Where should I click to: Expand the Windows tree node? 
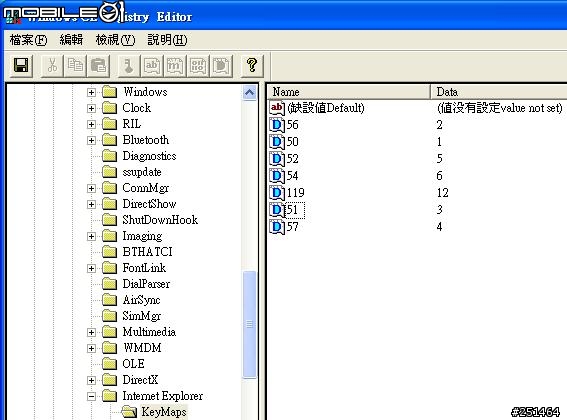pyautogui.click(x=91, y=93)
